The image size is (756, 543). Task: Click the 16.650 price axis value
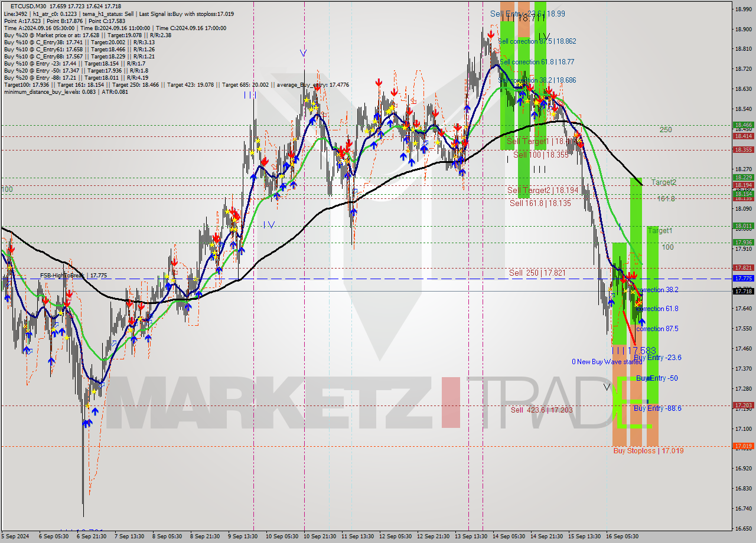[x=743, y=528]
